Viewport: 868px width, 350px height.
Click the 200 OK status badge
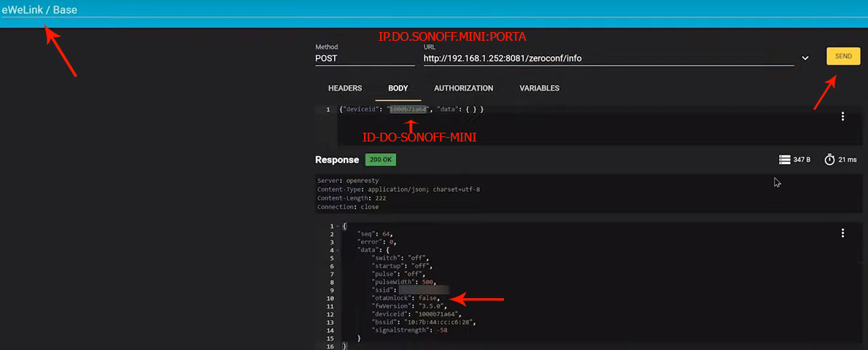click(x=380, y=160)
